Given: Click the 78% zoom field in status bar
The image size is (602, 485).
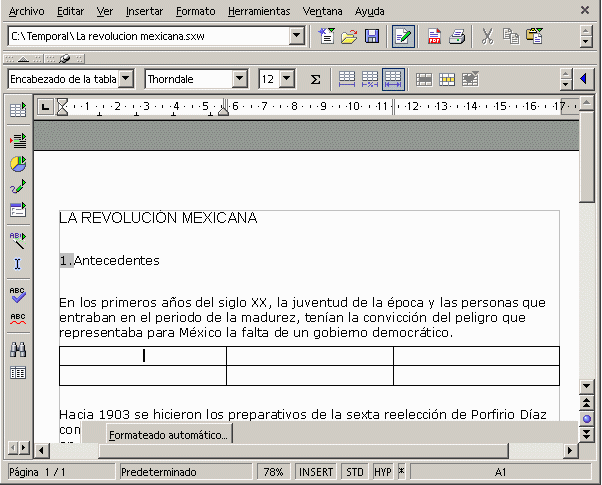Looking at the screenshot, I should pyautogui.click(x=273, y=472).
